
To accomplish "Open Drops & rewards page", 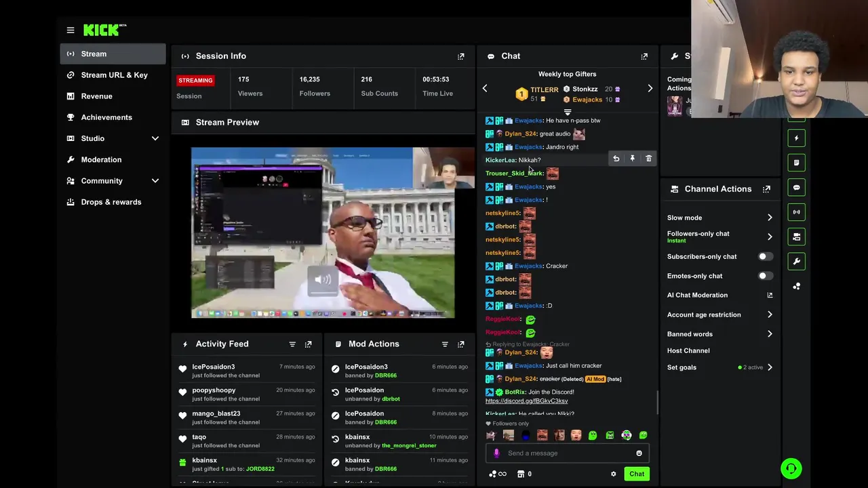I will (113, 202).
